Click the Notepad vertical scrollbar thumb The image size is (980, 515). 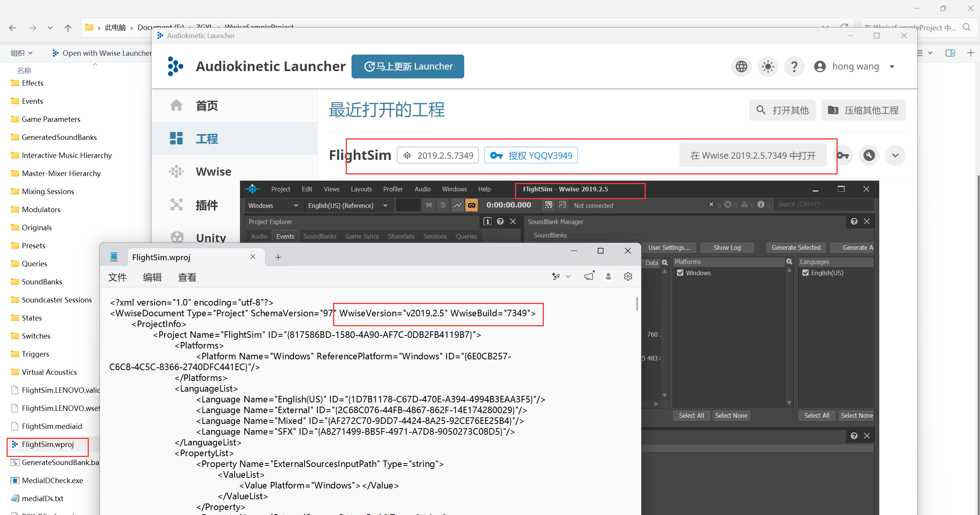(637, 304)
